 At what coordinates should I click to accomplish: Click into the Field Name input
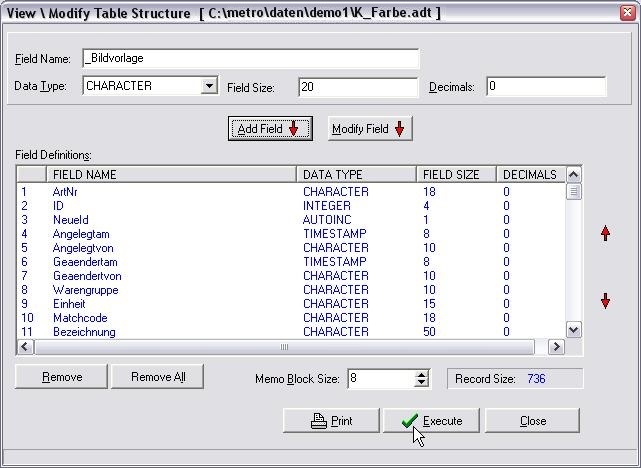[250, 60]
